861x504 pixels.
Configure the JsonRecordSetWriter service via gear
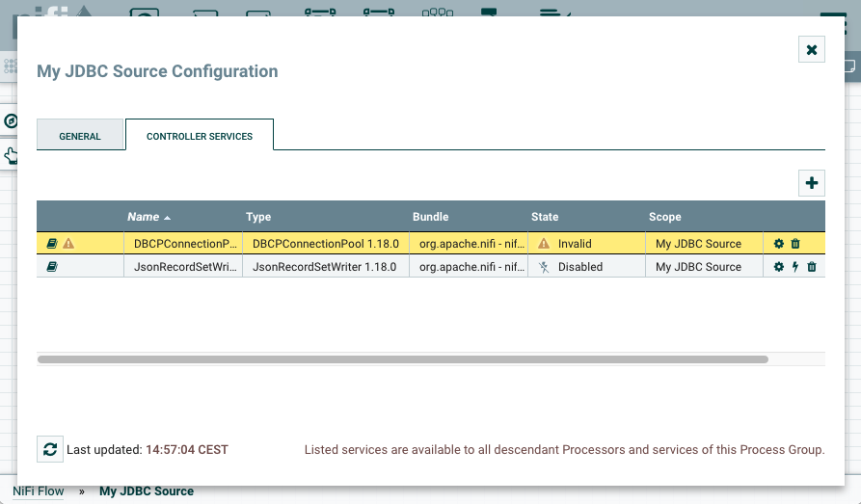(x=779, y=267)
